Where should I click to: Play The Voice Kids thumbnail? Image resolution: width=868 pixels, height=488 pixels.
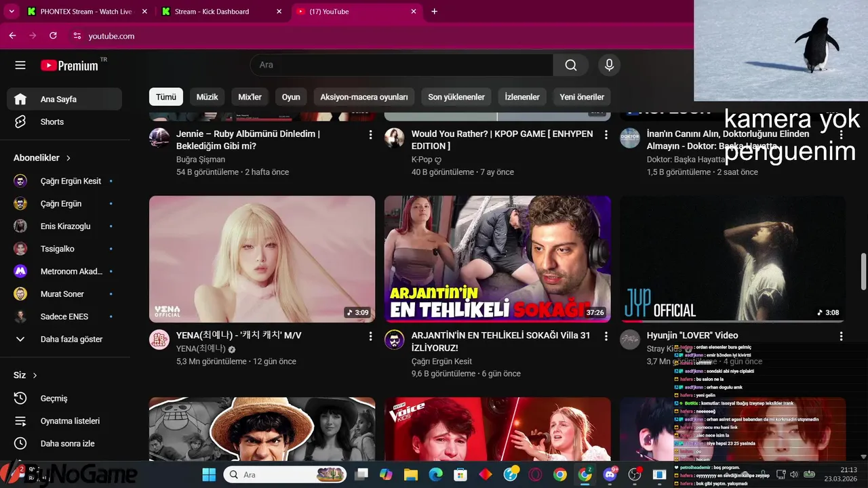pos(498,429)
